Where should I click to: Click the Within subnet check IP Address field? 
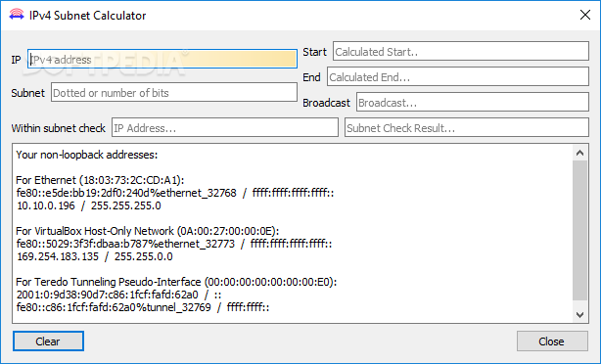[225, 127]
